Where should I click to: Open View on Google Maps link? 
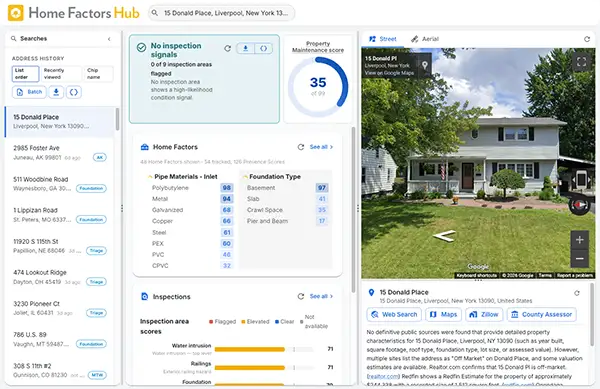pyautogui.click(x=389, y=73)
